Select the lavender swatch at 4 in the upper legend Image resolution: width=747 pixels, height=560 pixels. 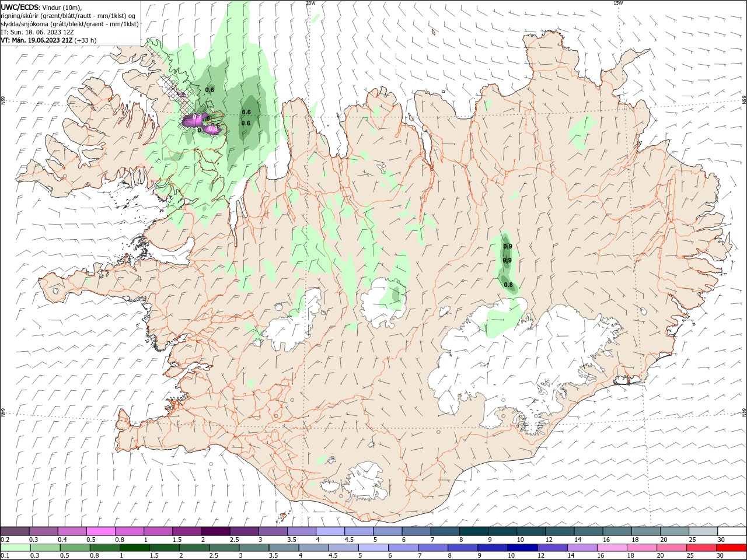click(330, 531)
